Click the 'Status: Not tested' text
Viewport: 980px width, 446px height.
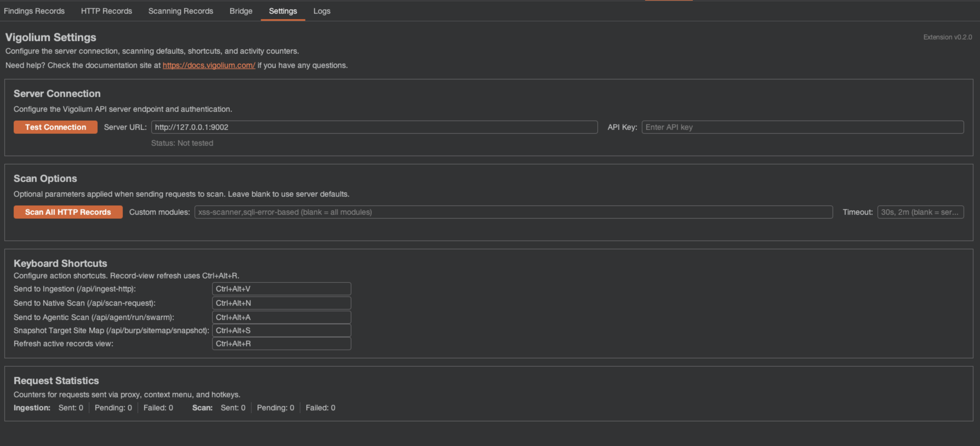pyautogui.click(x=182, y=143)
